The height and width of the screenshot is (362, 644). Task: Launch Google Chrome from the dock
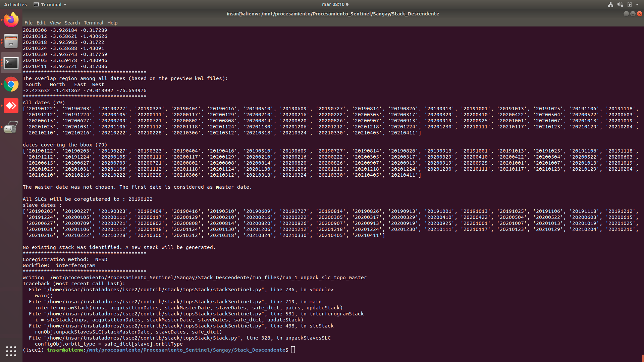[11, 84]
